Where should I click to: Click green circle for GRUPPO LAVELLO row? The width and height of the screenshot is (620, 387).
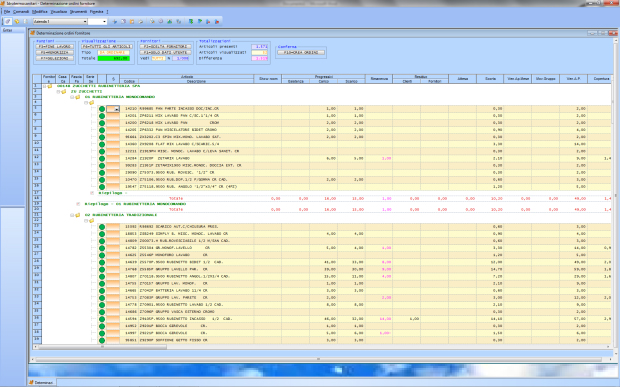coord(102,270)
